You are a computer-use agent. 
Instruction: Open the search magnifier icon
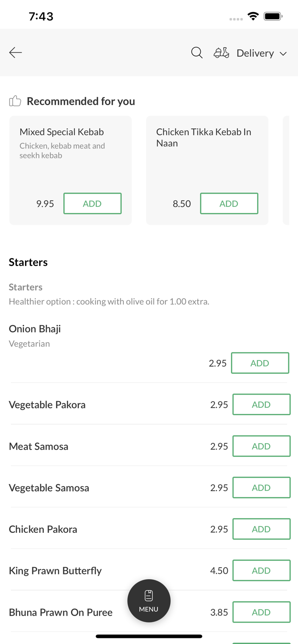pyautogui.click(x=197, y=53)
